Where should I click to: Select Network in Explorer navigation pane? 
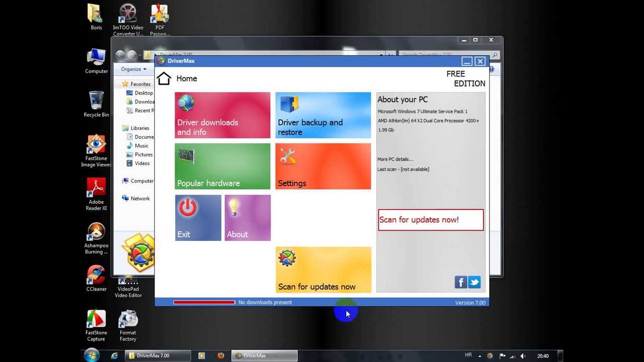tap(136, 199)
